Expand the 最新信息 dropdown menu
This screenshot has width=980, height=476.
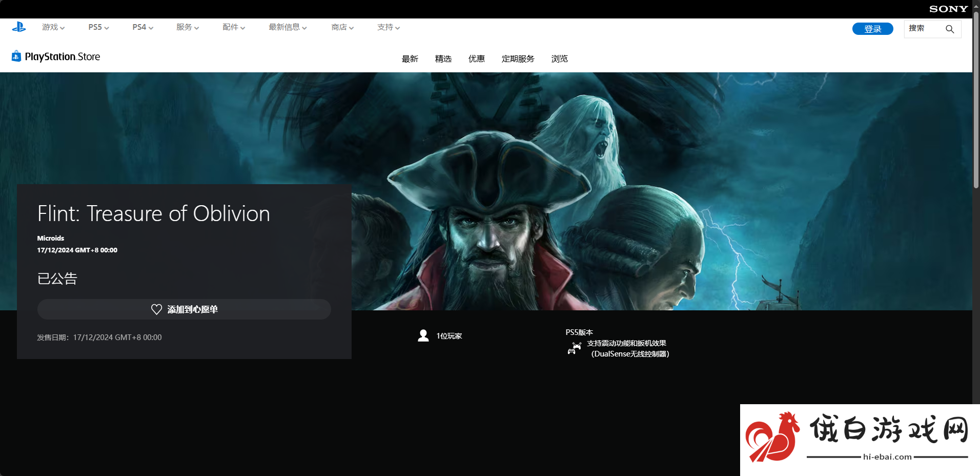288,27
